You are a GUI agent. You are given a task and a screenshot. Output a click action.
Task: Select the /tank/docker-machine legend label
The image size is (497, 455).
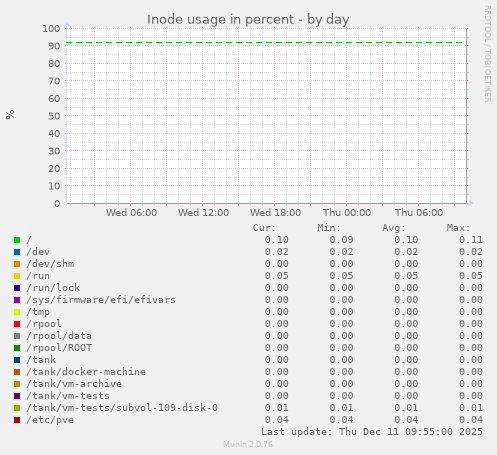tap(86, 372)
